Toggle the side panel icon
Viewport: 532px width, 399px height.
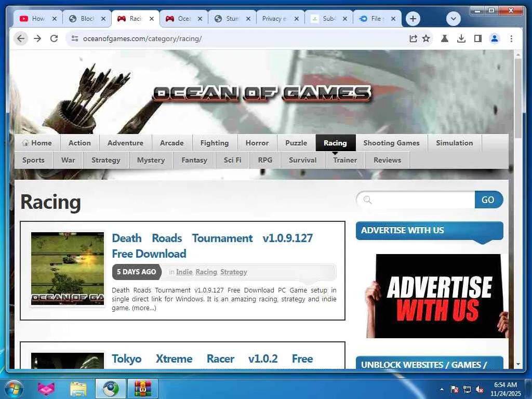(478, 38)
